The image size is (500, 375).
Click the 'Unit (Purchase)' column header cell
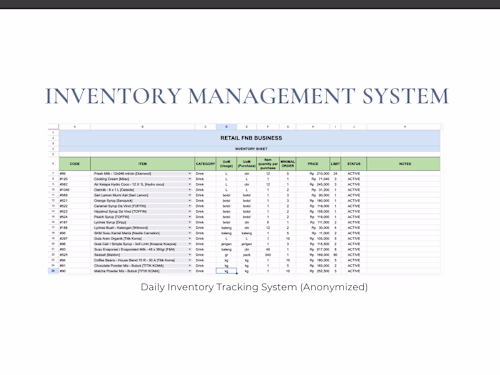[247, 164]
